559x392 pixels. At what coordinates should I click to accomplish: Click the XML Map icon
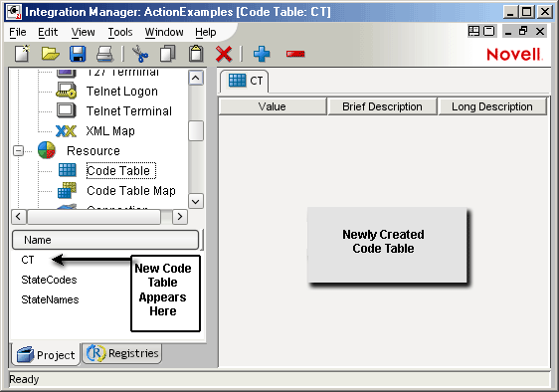66,131
